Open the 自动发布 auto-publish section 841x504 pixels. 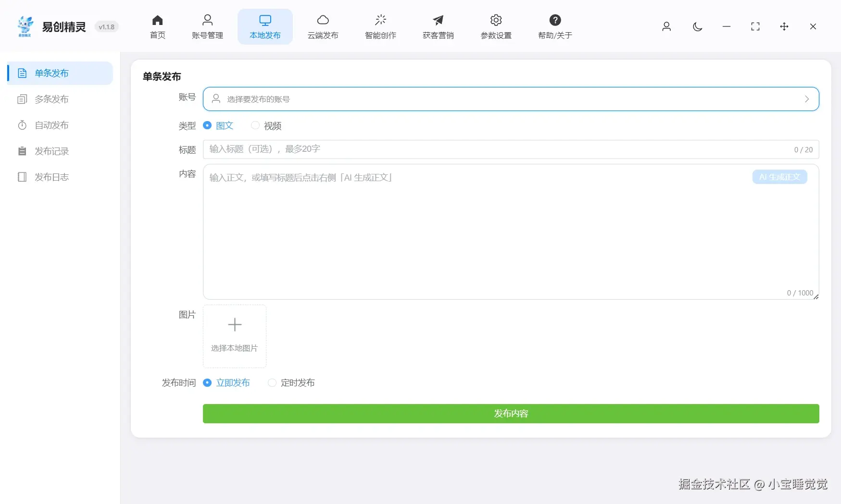tap(51, 125)
